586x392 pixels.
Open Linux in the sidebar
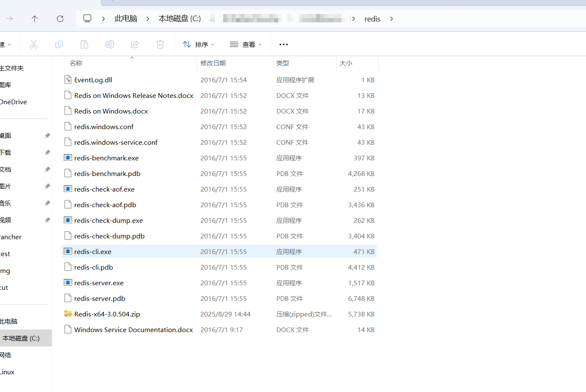click(8, 372)
